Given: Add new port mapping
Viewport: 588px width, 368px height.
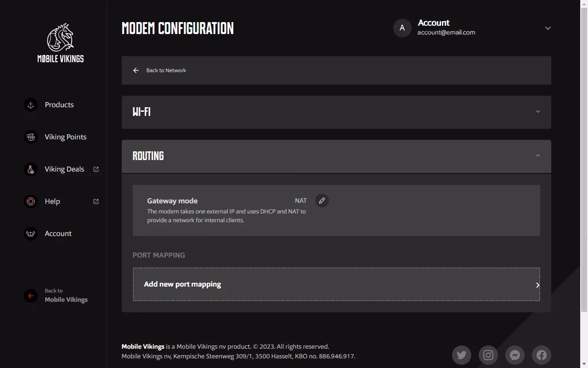Looking at the screenshot, I should pyautogui.click(x=336, y=284).
